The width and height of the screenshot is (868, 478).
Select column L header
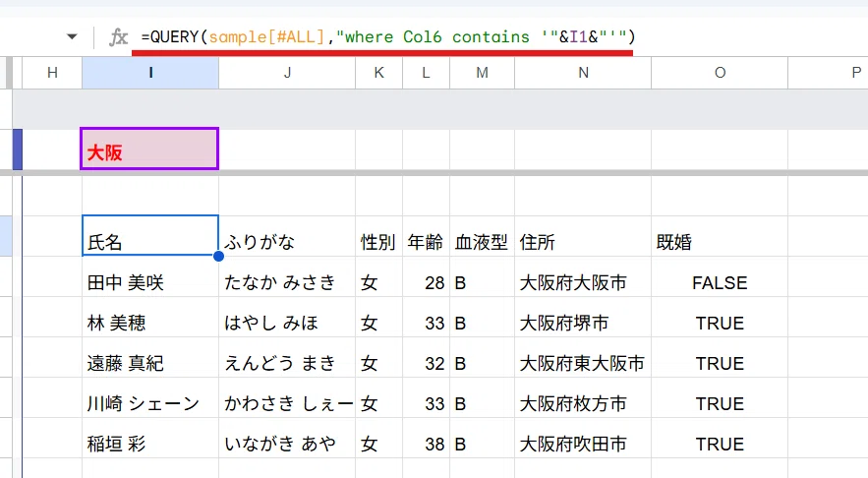tap(427, 73)
